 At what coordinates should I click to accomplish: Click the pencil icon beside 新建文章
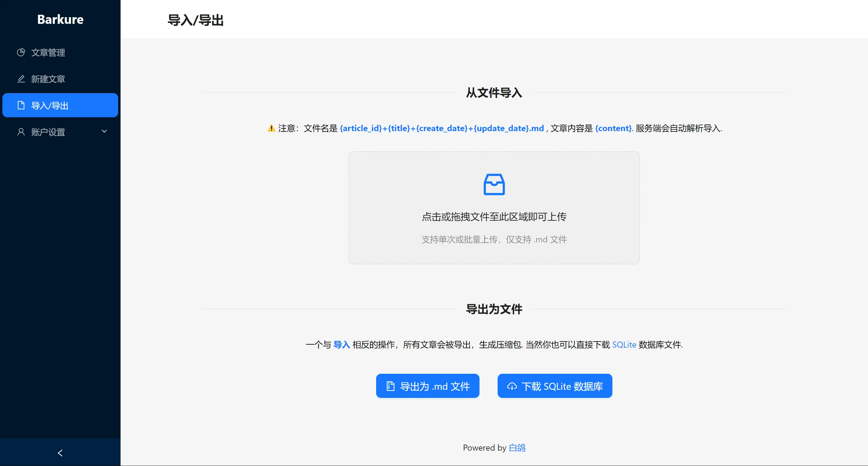point(21,79)
